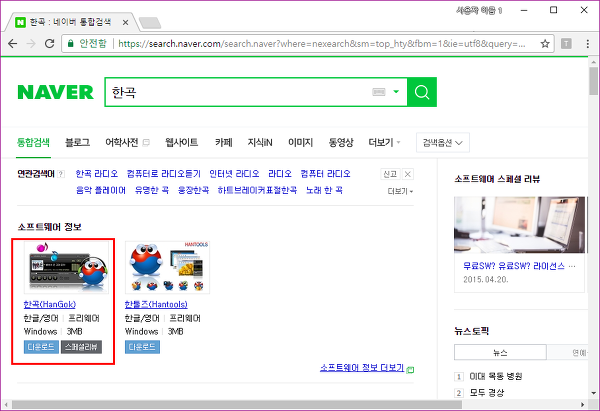
Task: Open Chrome three-dot menu
Action: click(588, 44)
